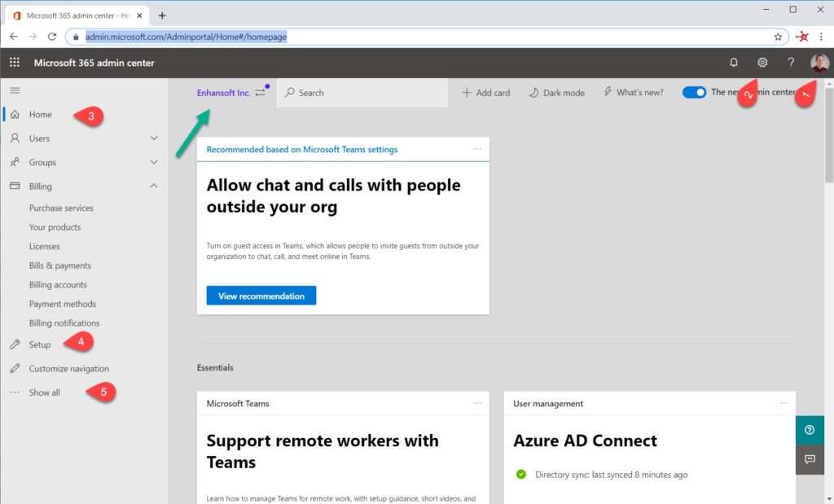Collapse the Billing section

(x=152, y=186)
